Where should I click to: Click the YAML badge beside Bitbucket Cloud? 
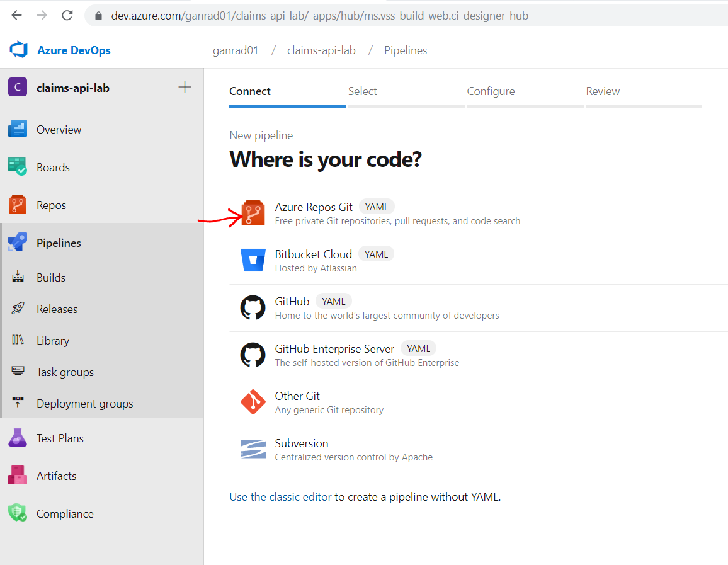coord(376,254)
